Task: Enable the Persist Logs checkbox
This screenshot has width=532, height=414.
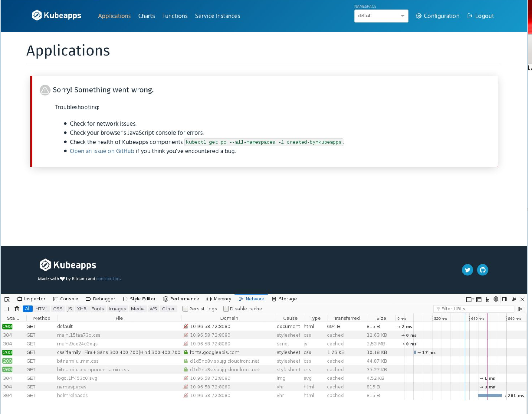Action: [185, 308]
